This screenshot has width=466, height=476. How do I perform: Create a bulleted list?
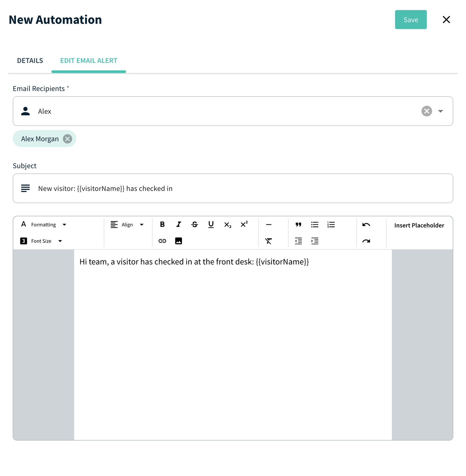[315, 225]
